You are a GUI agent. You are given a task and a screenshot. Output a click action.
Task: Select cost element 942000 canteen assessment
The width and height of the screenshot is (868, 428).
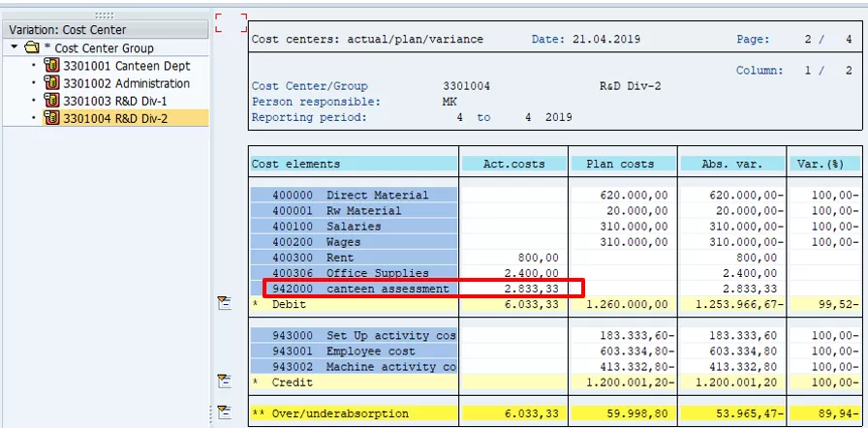[x=354, y=289]
